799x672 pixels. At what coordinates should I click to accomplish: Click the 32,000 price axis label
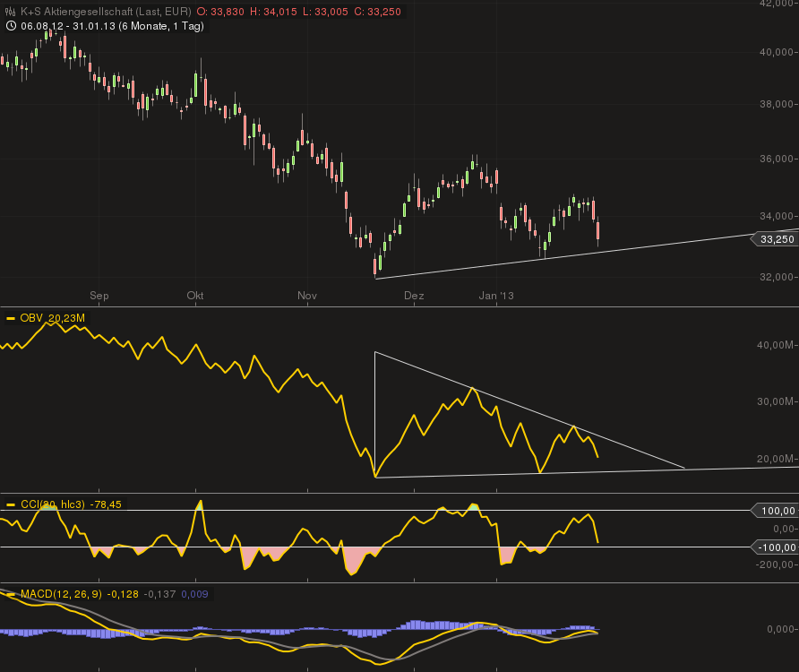(x=777, y=278)
